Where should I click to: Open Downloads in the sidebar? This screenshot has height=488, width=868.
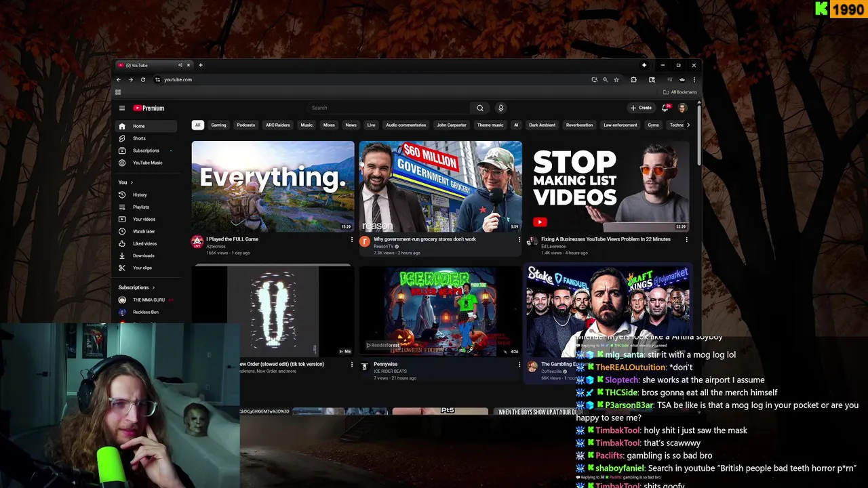(x=144, y=256)
